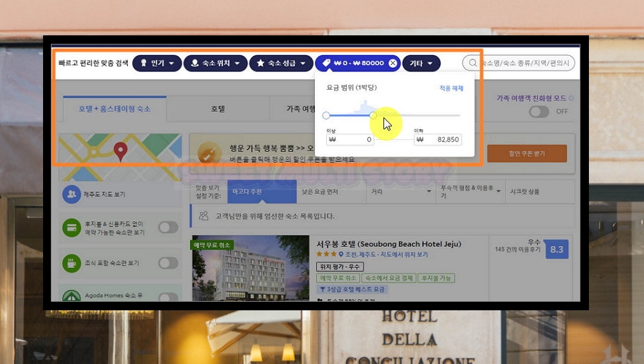The width and height of the screenshot is (644, 364).
Task: Toggle 조식 포함 숙소만 보기 switch
Action: pyautogui.click(x=168, y=263)
